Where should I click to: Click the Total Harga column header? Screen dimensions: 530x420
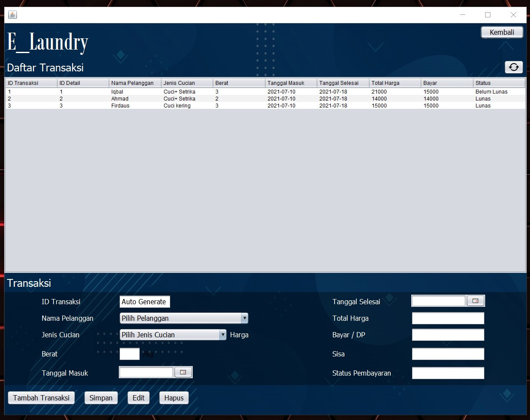(395, 83)
